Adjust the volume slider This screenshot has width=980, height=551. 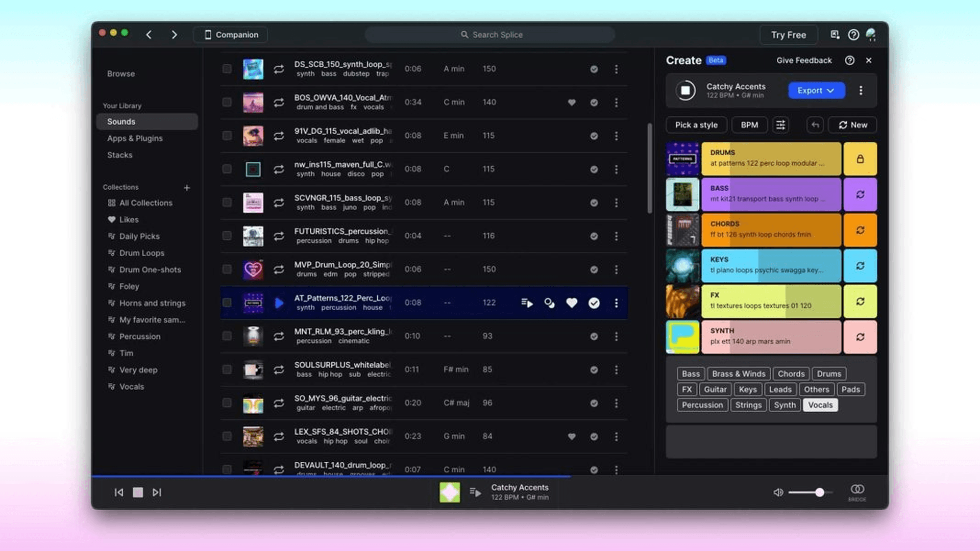click(810, 492)
